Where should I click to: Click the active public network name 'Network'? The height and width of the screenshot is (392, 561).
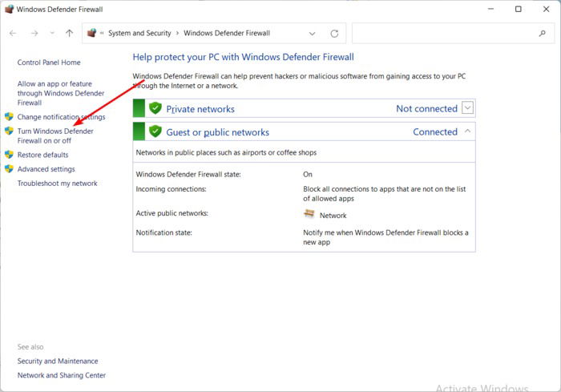[x=333, y=216]
